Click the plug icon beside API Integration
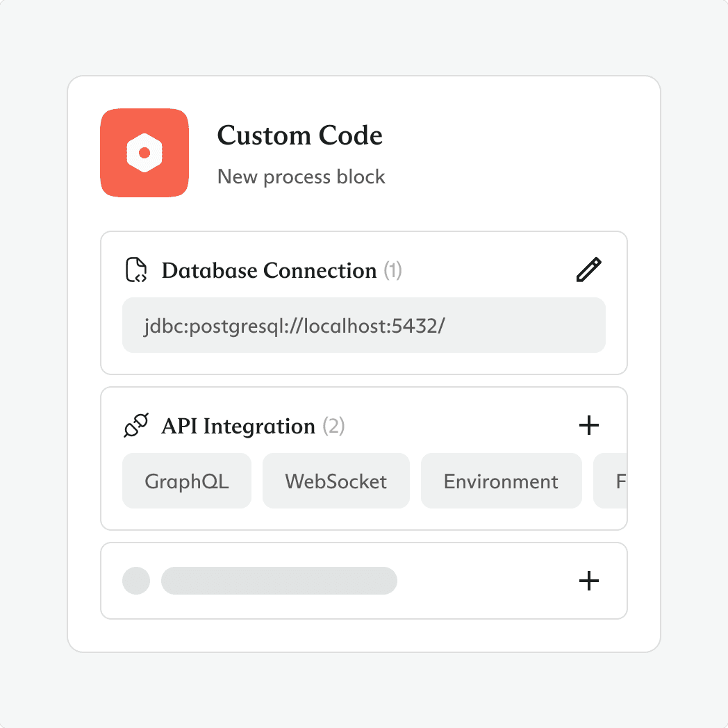728x728 pixels. (136, 426)
